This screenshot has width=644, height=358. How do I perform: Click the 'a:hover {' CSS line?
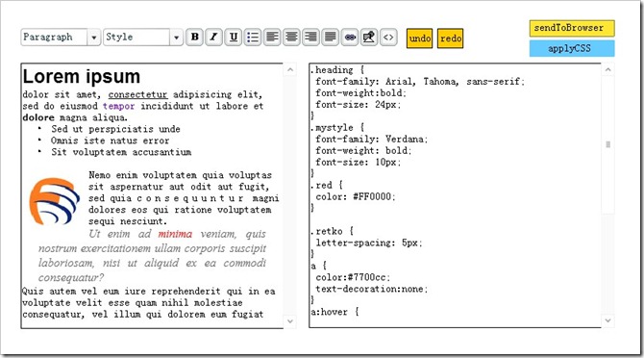coord(334,312)
